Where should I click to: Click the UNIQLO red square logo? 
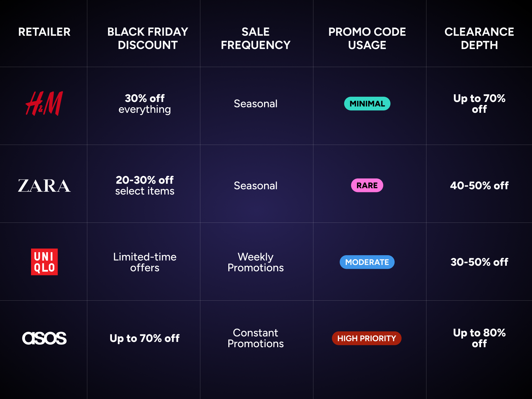(44, 262)
